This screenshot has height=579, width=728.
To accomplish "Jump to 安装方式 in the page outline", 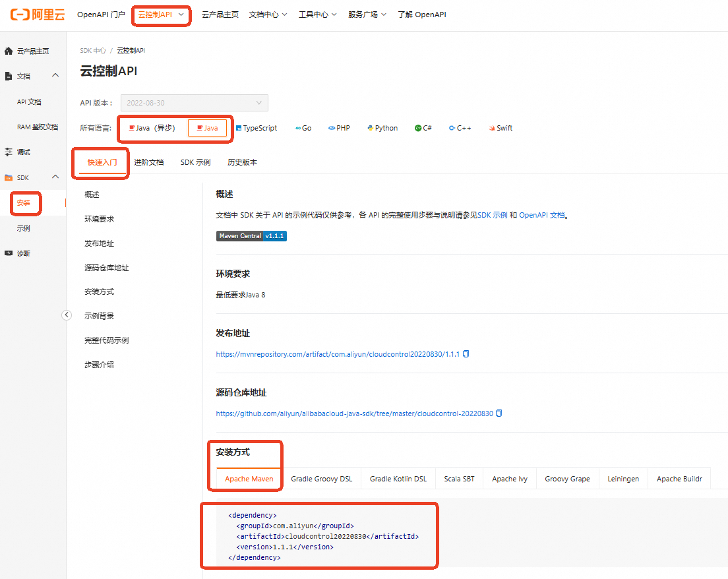I will (100, 291).
